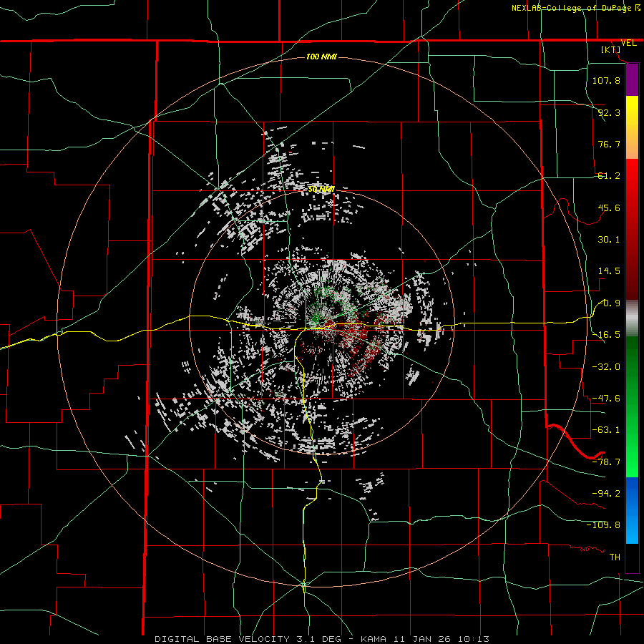The image size is (644, 644).
Task: Click the 11 JAN 26 date text
Action: coord(421,639)
